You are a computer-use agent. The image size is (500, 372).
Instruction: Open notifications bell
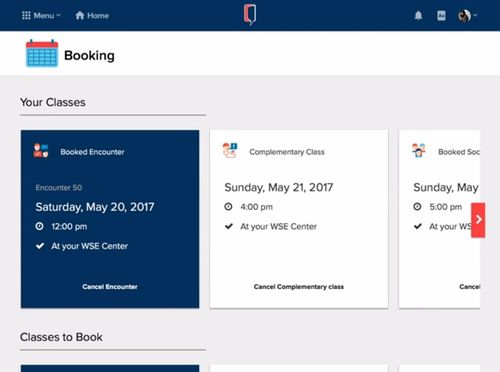(x=418, y=15)
